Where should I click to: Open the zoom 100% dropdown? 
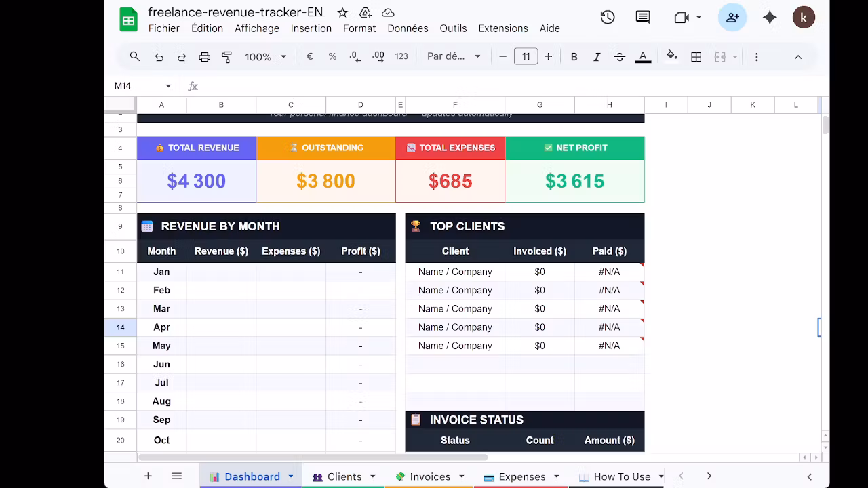265,57
